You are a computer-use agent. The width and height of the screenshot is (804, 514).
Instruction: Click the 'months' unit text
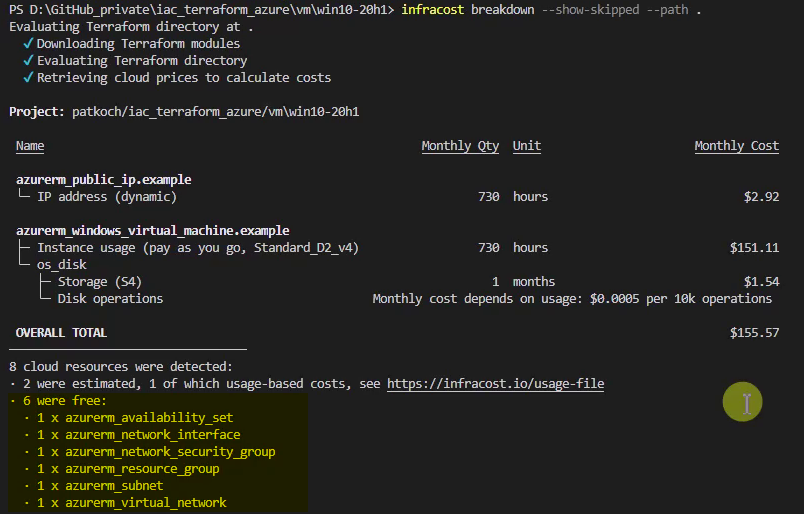click(534, 282)
